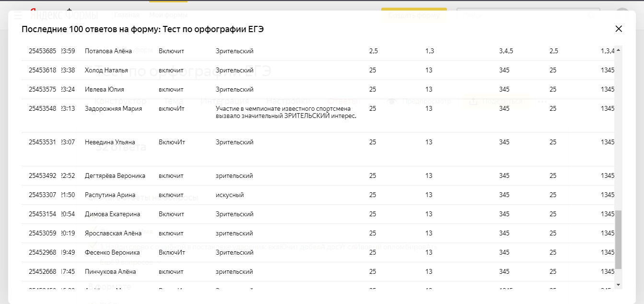Viewport: 644px width, 304px height.
Task: Click the name Задорожняя Мария
Action: [x=113, y=109]
